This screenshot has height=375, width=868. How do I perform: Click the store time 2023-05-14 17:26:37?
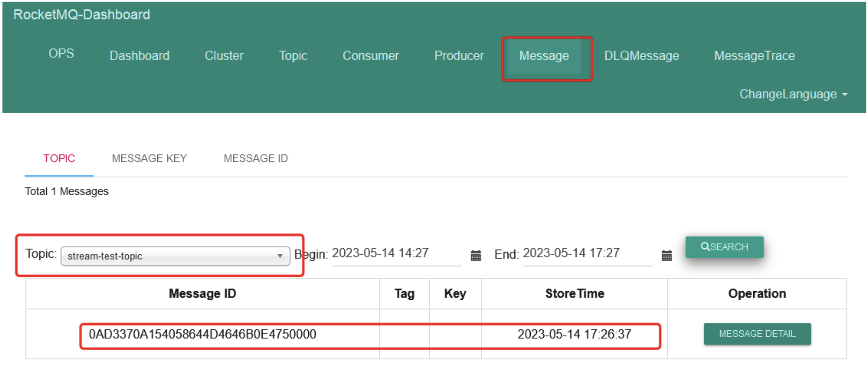click(574, 334)
